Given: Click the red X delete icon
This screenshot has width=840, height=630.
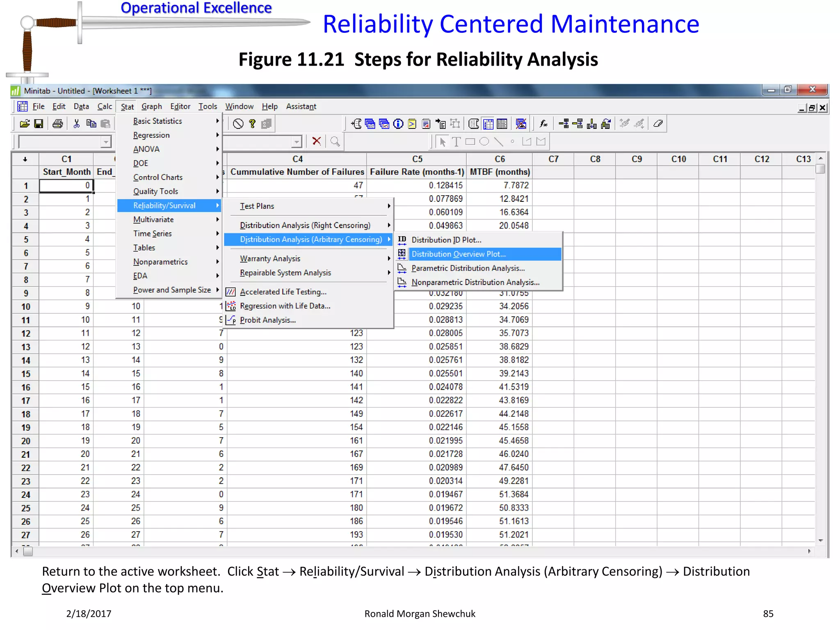Looking at the screenshot, I should point(316,142).
